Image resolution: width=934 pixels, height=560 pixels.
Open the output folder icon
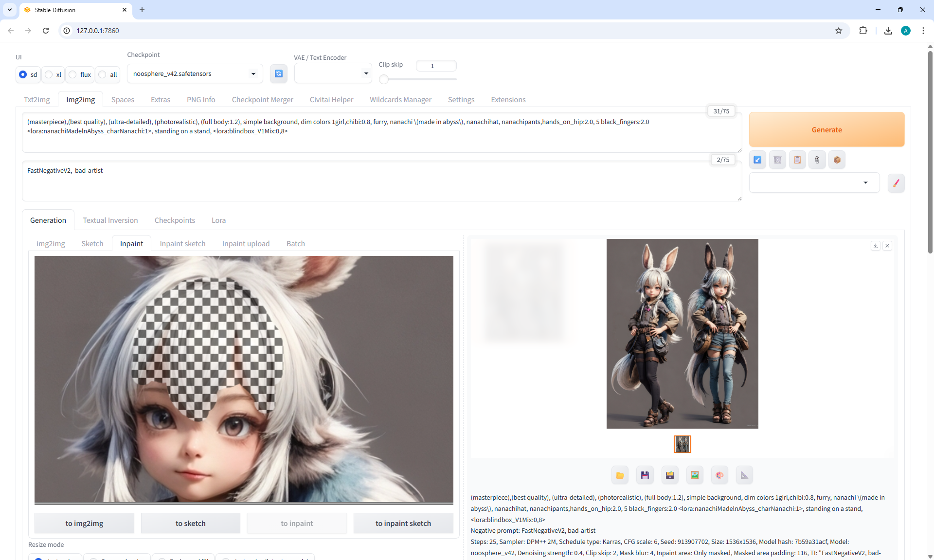[x=620, y=475]
